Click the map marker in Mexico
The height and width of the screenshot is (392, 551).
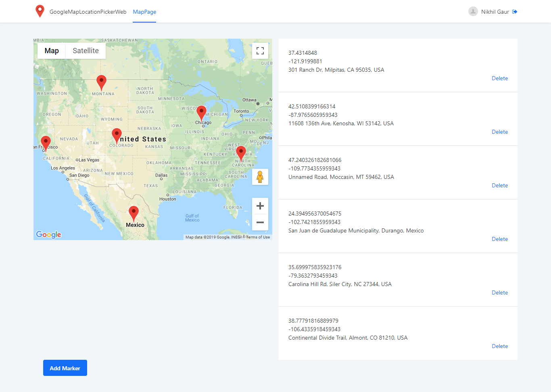[x=134, y=212]
